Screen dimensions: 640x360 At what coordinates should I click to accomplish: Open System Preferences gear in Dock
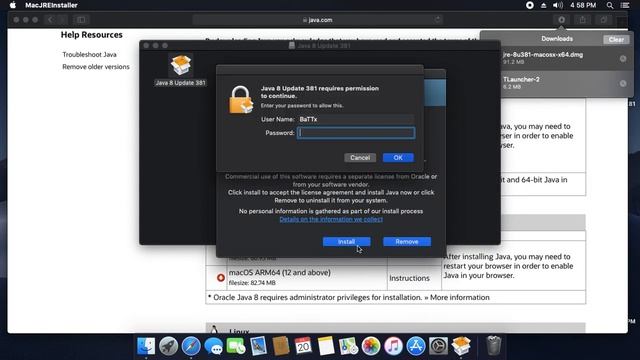point(438,346)
